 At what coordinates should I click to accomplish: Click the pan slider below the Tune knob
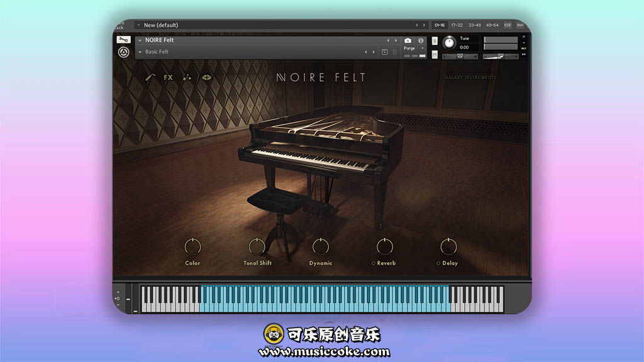(460, 57)
